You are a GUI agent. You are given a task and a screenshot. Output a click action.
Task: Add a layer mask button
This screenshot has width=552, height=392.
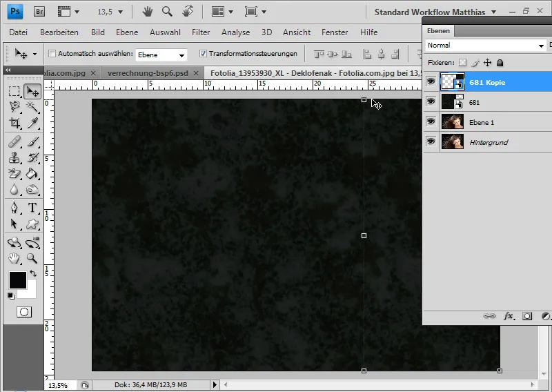(x=527, y=316)
